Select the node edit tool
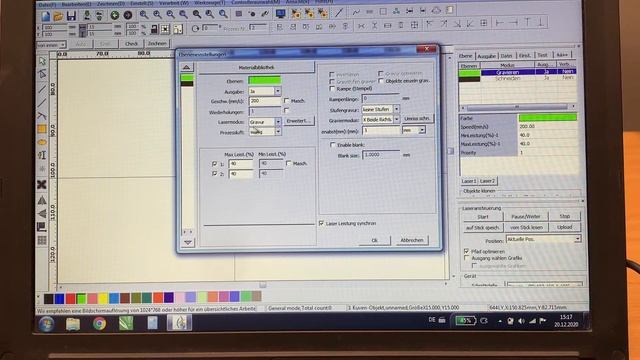Viewport: 640px width, 360px height. (x=42, y=74)
